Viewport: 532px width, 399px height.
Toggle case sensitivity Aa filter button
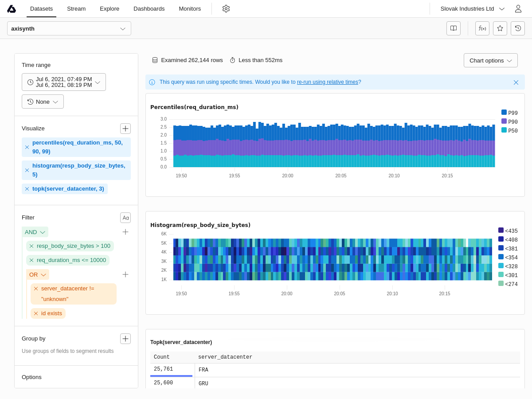pos(125,218)
